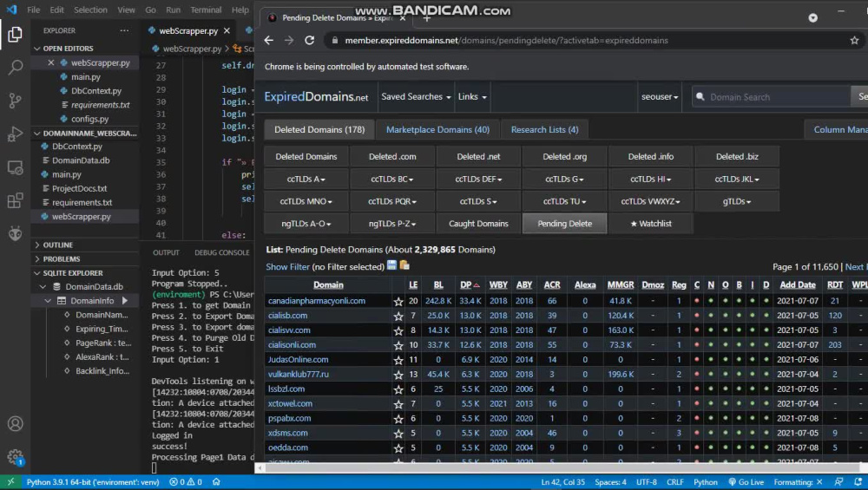The height and width of the screenshot is (490, 868).
Task: Open the Accounts icon in activity bar
Action: [x=15, y=423]
